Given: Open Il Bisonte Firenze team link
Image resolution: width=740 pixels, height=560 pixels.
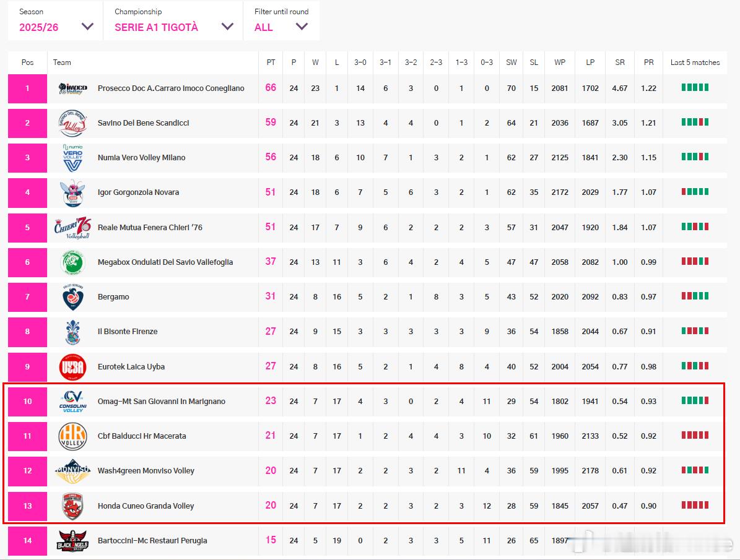Looking at the screenshot, I should tap(128, 332).
